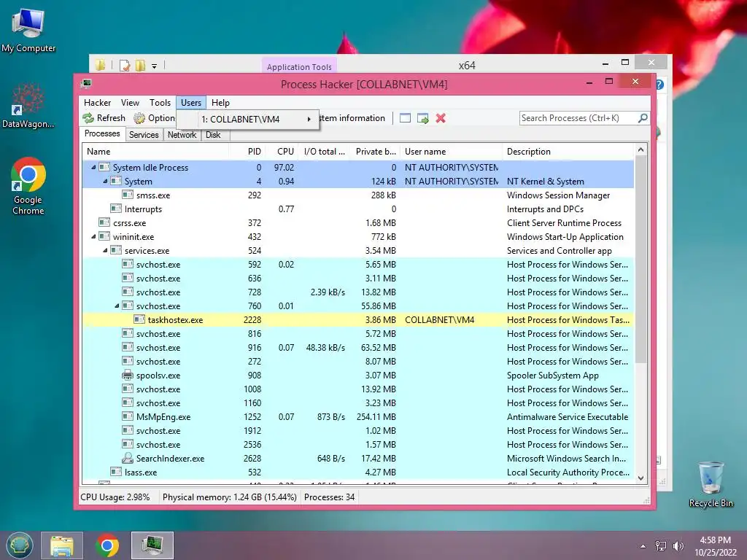Collapse svchost.exe PID 760 node
This screenshot has height=560, width=747.
pyautogui.click(x=117, y=306)
